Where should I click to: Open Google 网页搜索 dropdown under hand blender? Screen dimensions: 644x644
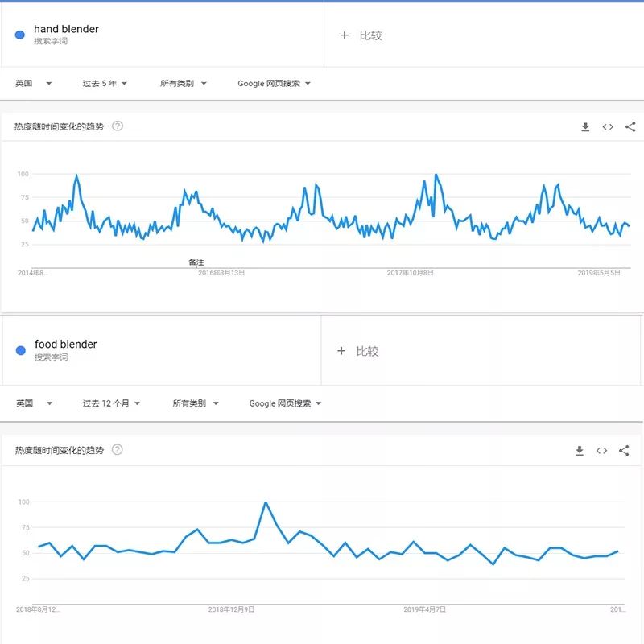point(274,83)
